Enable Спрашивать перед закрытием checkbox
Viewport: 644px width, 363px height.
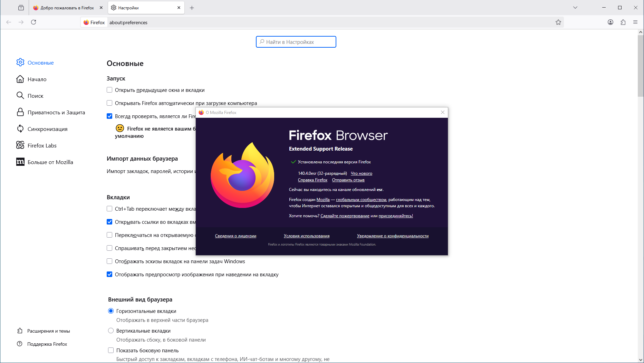tap(109, 248)
